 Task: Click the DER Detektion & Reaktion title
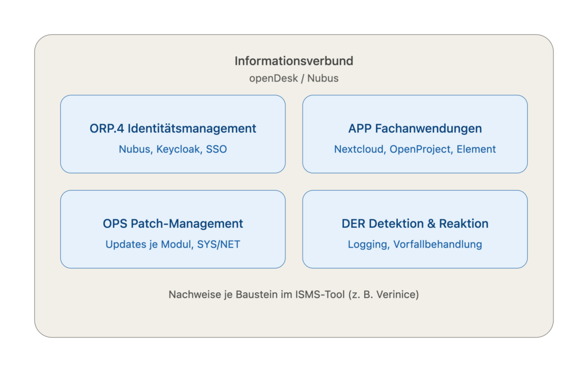coord(415,223)
